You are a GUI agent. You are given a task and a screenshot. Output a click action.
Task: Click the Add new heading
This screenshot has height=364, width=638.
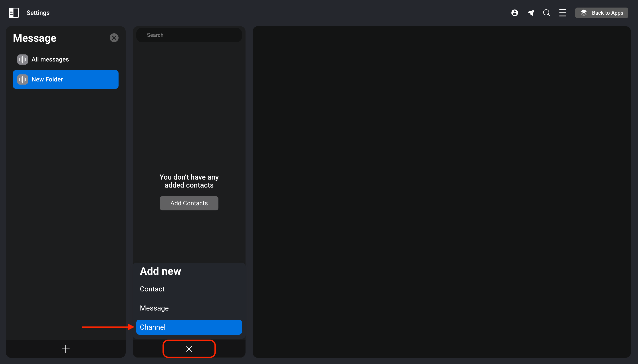click(160, 271)
